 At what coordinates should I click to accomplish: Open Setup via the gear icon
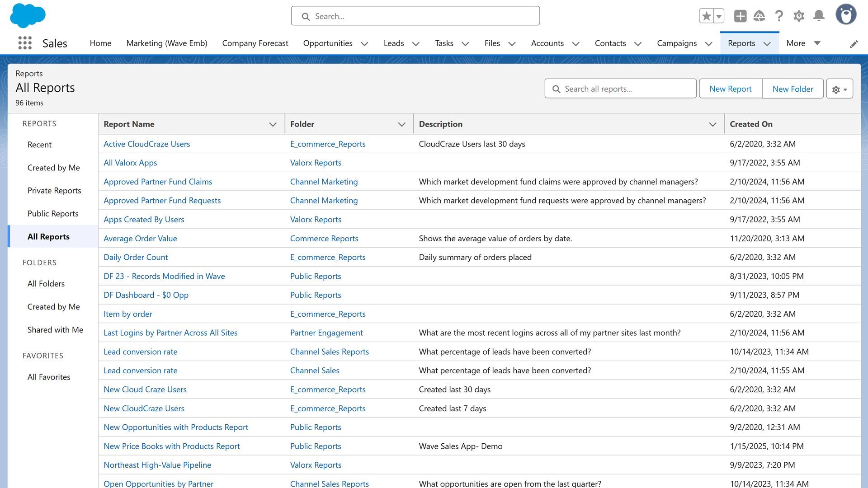[x=798, y=15]
